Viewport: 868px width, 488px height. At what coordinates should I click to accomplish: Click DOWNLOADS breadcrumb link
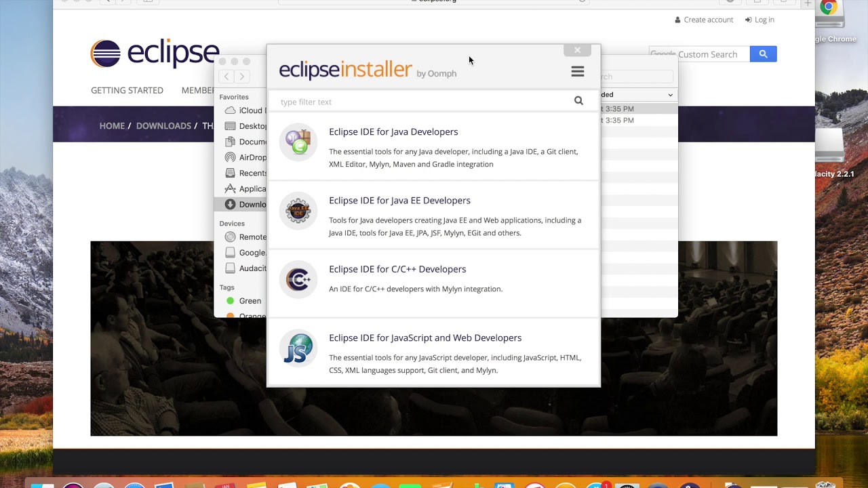[163, 126]
